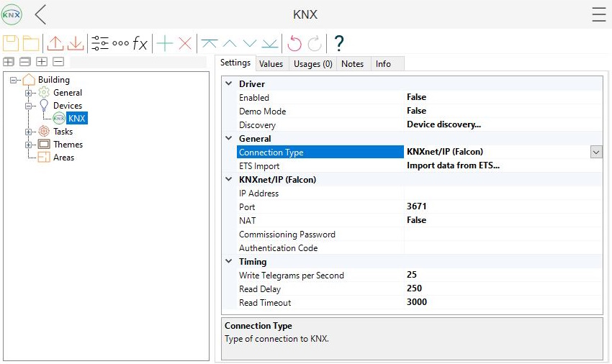Collapse the General property group
This screenshot has width=612, height=364.
[x=229, y=138]
